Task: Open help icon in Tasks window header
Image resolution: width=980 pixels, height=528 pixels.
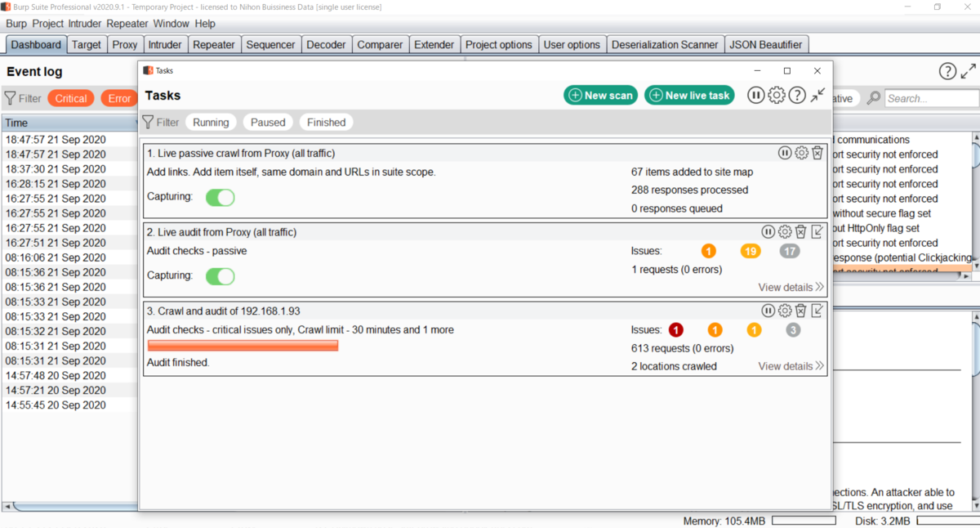Action: (797, 96)
